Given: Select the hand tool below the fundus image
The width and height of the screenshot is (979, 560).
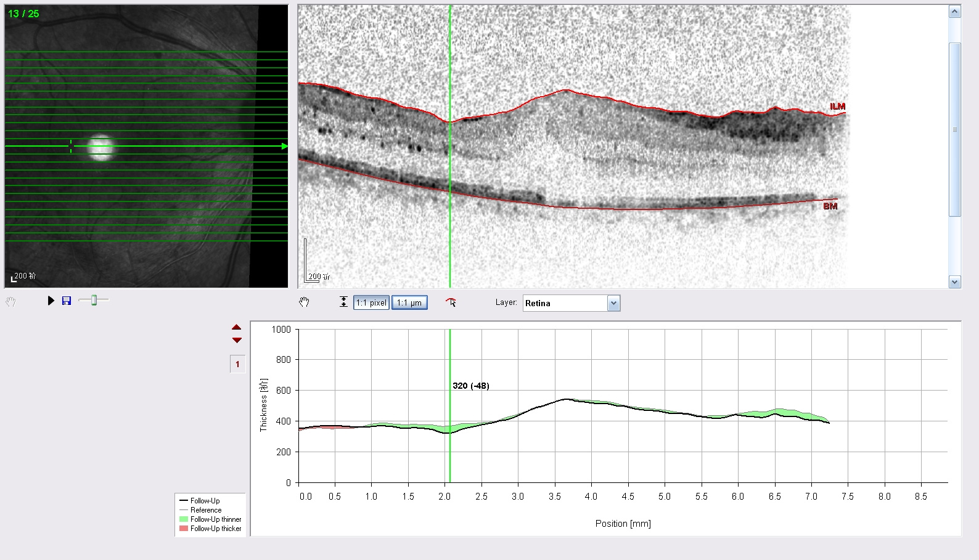Looking at the screenshot, I should pyautogui.click(x=10, y=302).
